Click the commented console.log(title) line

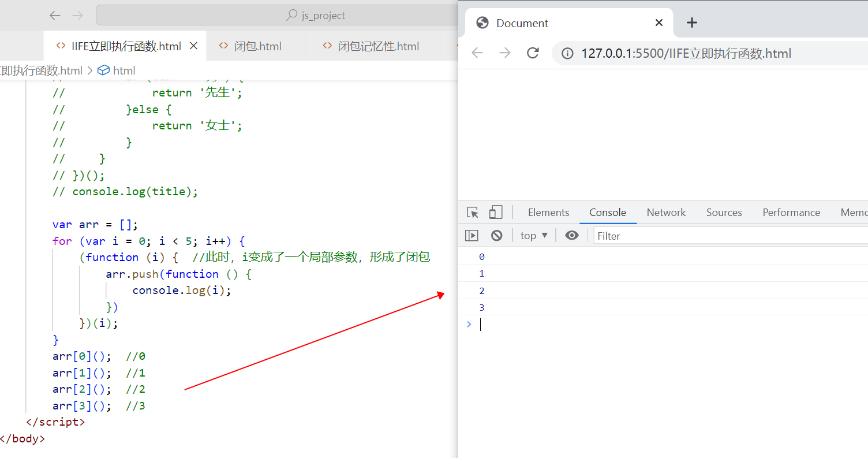pyautogui.click(x=125, y=192)
